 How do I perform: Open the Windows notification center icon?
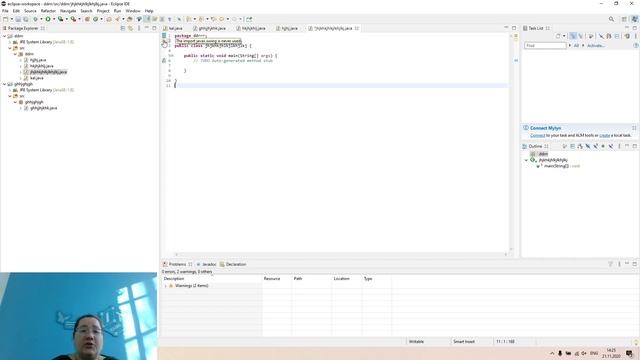pyautogui.click(x=629, y=353)
